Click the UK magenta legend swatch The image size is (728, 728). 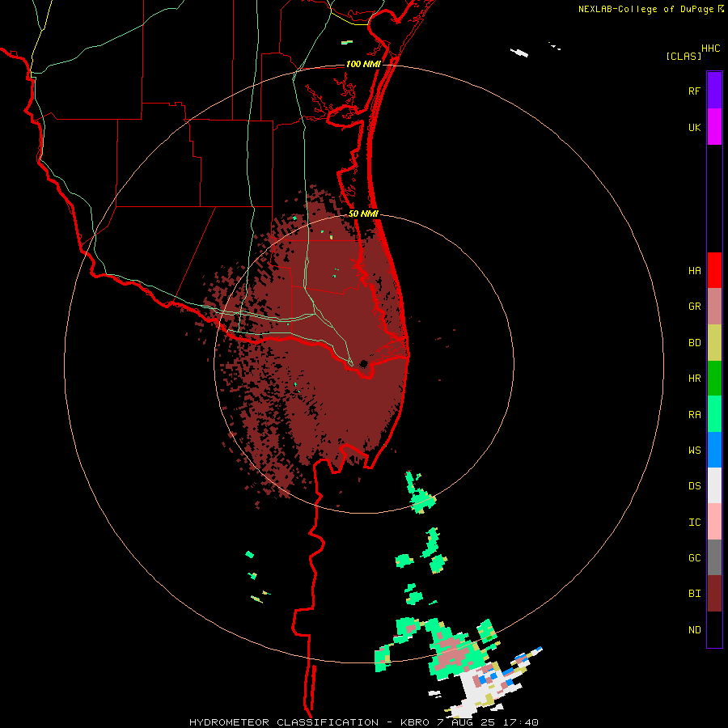coord(714,127)
